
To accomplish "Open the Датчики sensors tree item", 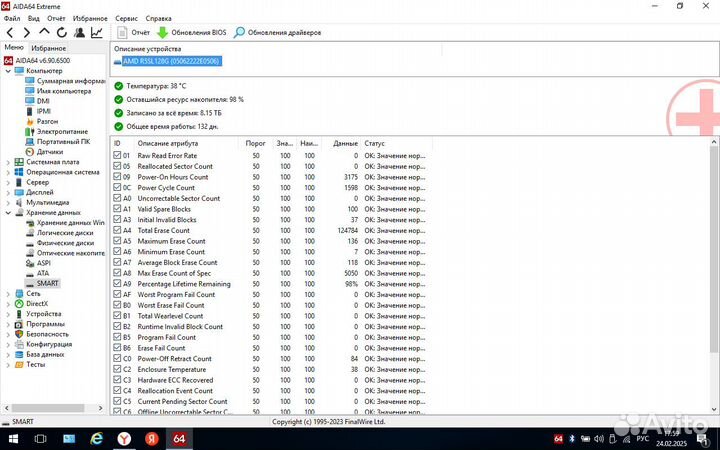I will pyautogui.click(x=45, y=152).
